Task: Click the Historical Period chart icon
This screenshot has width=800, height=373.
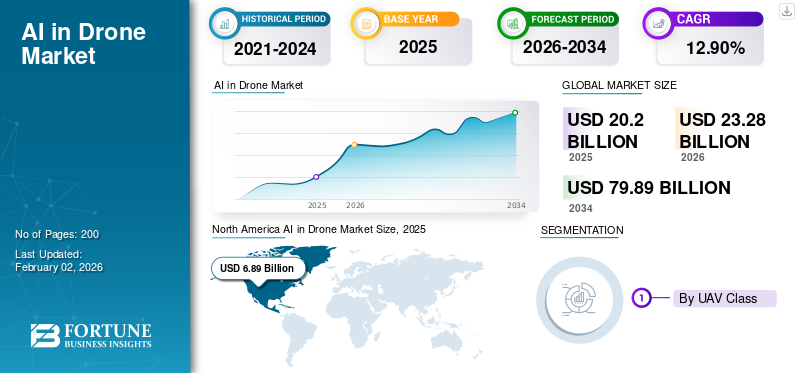Action: coord(224,23)
